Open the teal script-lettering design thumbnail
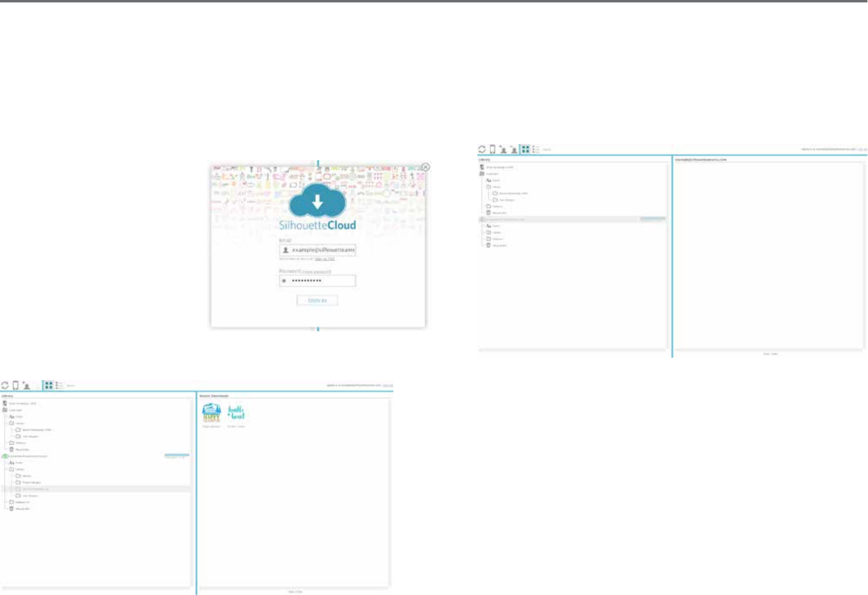 pyautogui.click(x=236, y=413)
